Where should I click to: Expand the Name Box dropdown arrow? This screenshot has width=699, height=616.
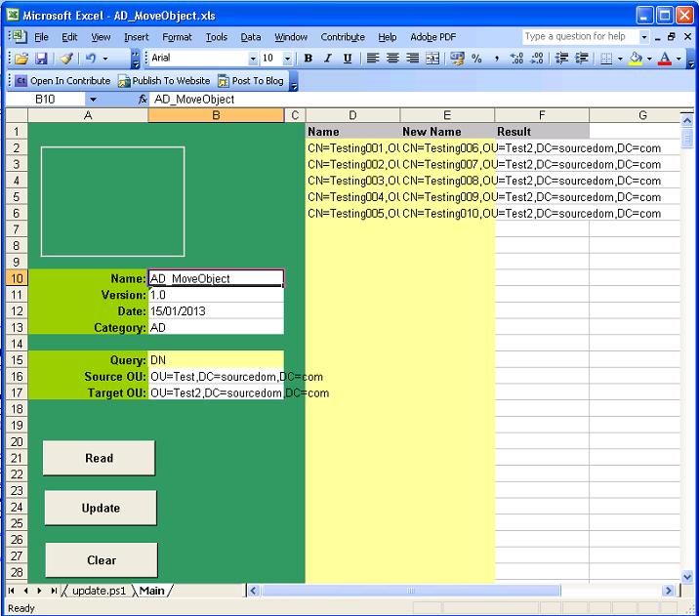point(93,100)
